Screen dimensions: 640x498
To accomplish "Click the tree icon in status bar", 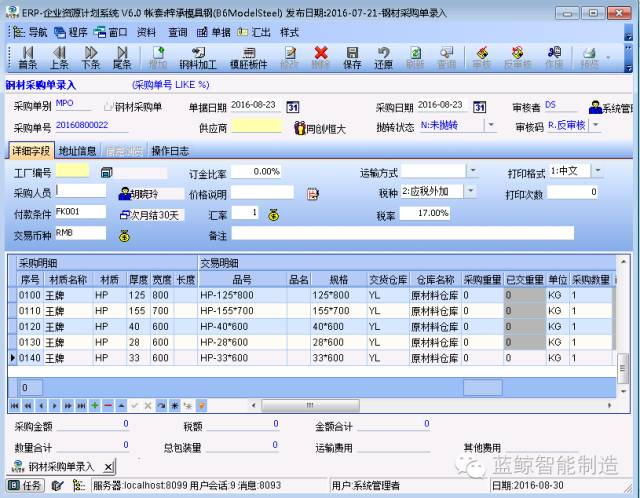I will tap(78, 485).
